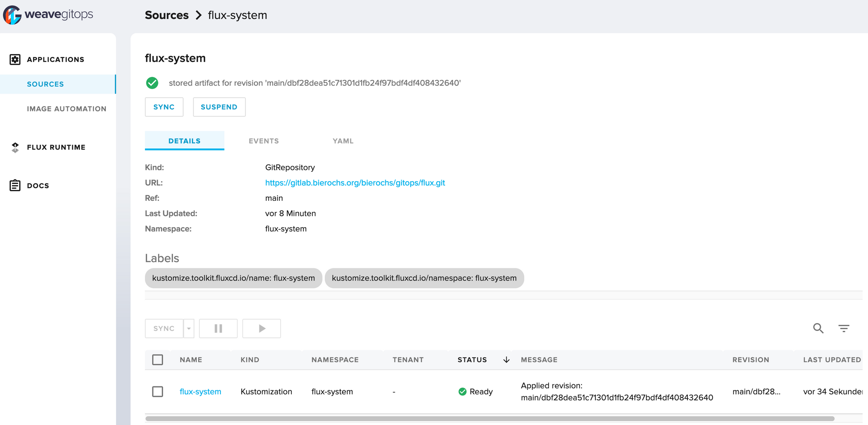Screen dimensions: 868x425
Task: Switch to the Events tab
Action: tap(264, 141)
